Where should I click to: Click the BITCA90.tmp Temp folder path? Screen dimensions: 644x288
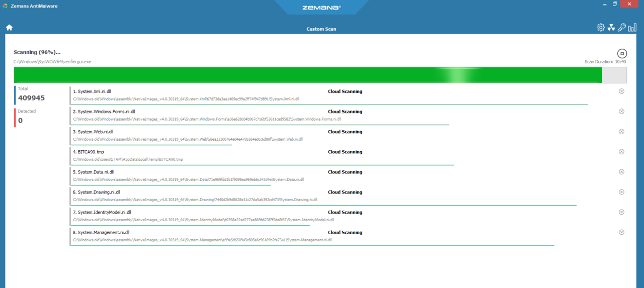coord(128,159)
